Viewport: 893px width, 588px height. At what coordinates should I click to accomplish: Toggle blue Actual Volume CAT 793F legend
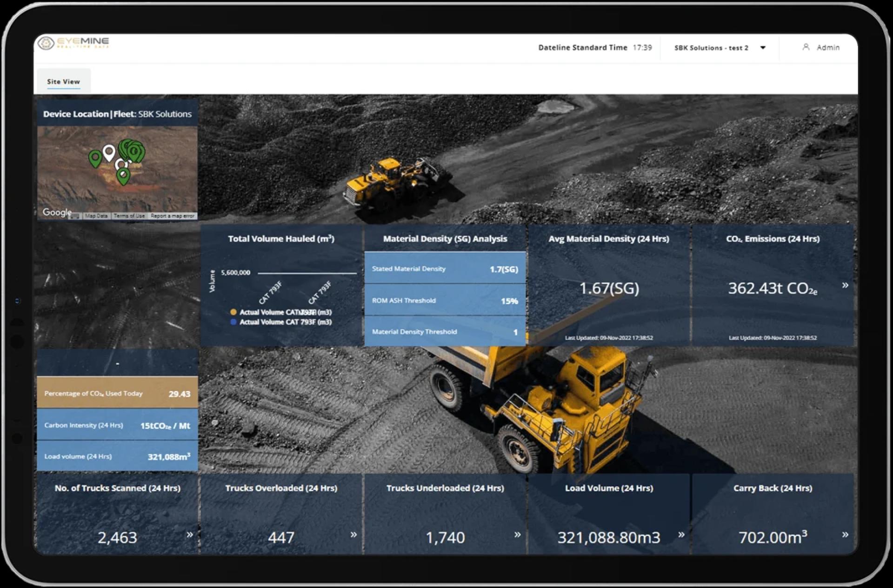pos(233,322)
